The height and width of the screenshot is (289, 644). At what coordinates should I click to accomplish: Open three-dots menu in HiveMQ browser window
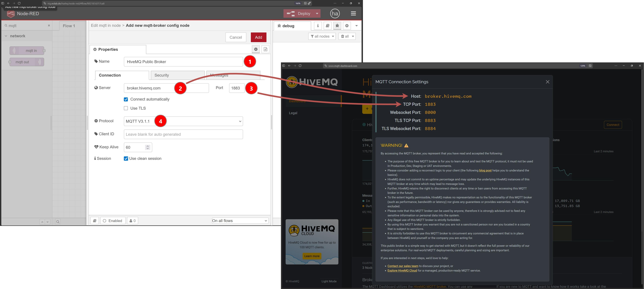click(616, 66)
